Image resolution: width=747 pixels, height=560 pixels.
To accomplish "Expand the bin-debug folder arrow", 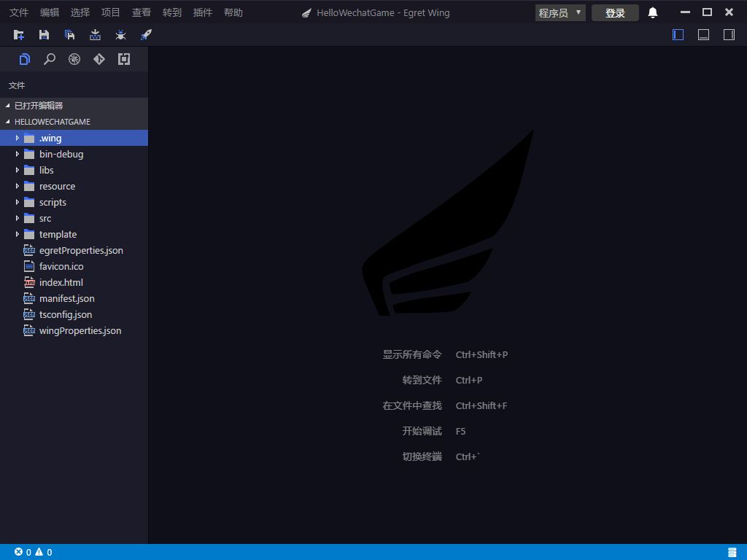I will (x=18, y=154).
